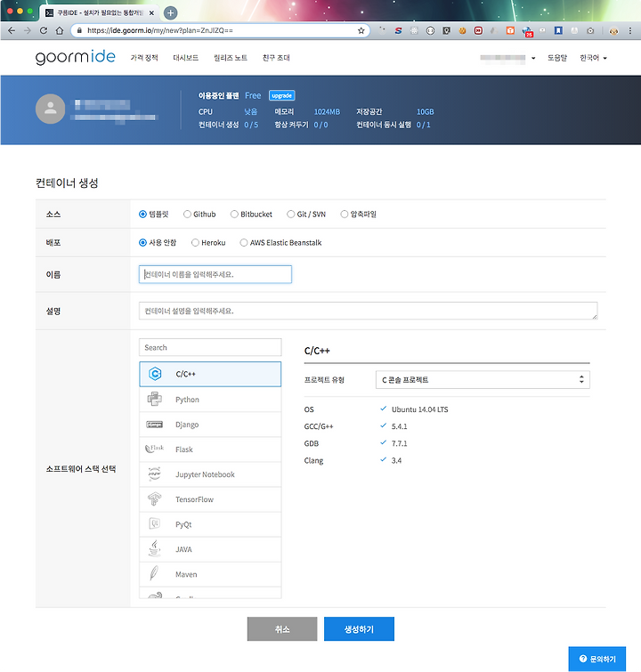Click the red square extension icon

click(478, 30)
